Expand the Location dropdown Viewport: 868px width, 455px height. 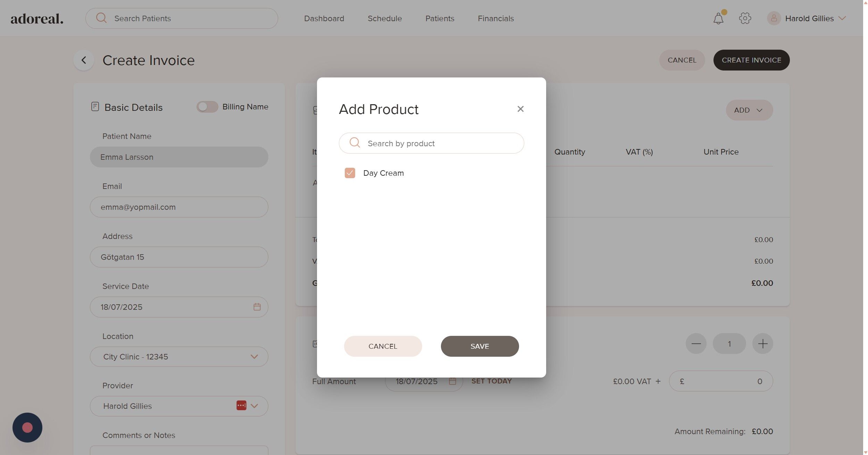[254, 357]
